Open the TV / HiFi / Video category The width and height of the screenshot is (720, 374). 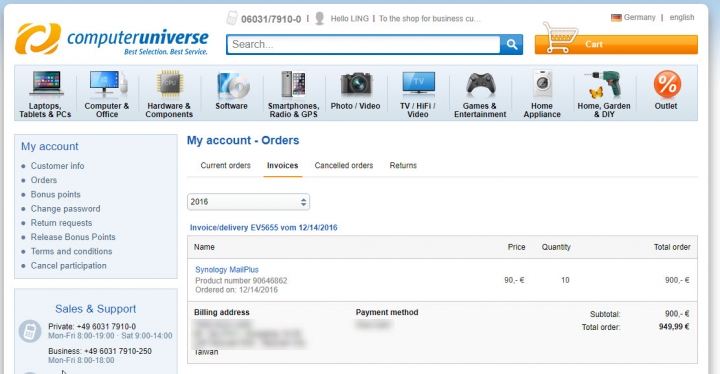(x=418, y=94)
